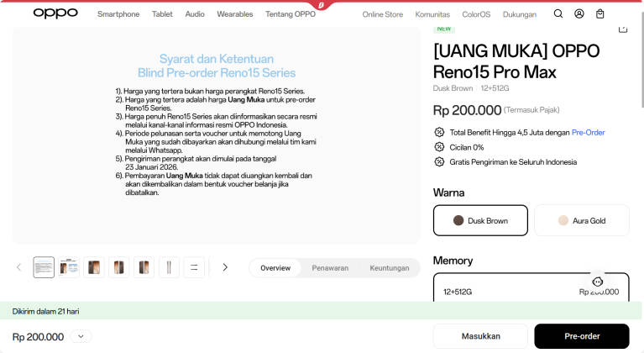Click the red banner pull-down tab
Screen dimensions: 644x353
(322, 5)
